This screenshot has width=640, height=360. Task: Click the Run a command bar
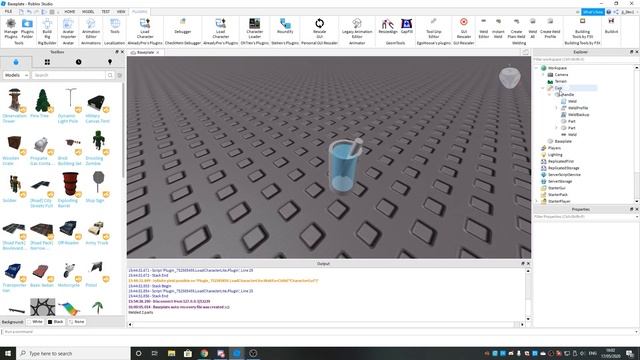[x=318, y=332]
